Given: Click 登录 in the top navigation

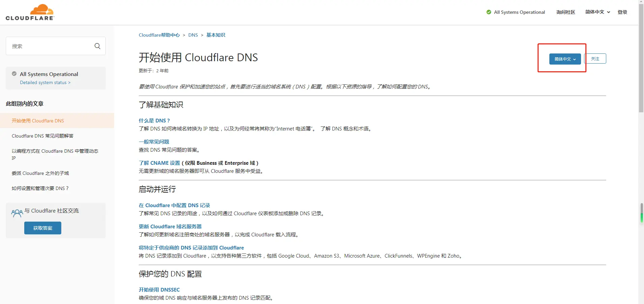Looking at the screenshot, I should [x=622, y=12].
